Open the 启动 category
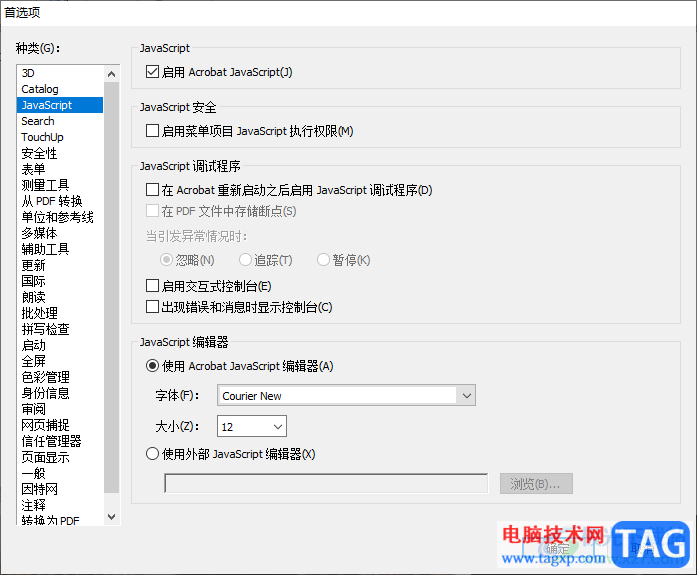Screen dimensions: 697x575 coord(60,345)
